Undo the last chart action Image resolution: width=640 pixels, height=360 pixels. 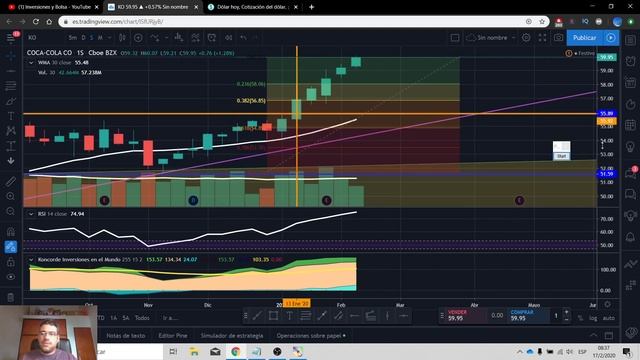(x=244, y=38)
